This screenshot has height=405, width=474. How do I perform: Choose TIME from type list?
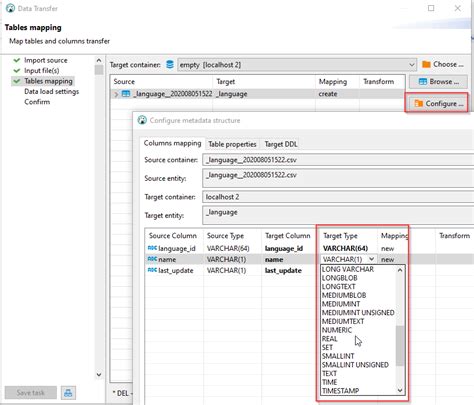tap(329, 382)
